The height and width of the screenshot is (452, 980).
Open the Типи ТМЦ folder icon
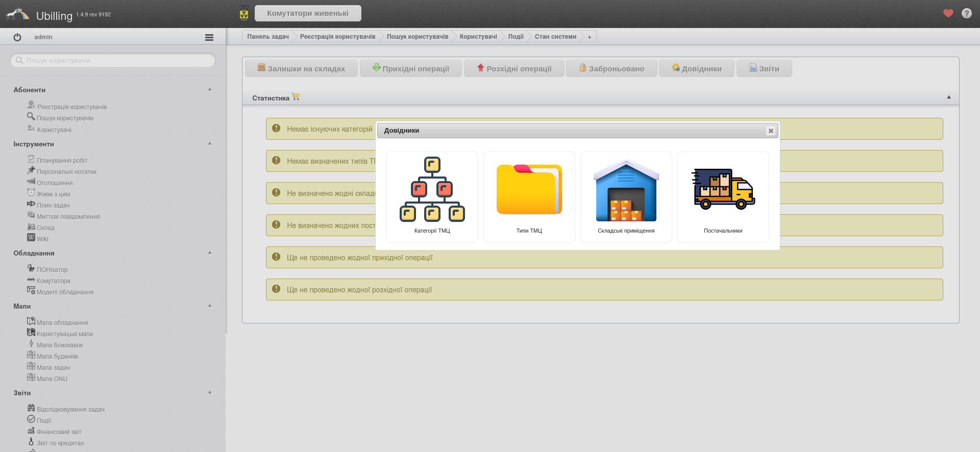click(529, 189)
